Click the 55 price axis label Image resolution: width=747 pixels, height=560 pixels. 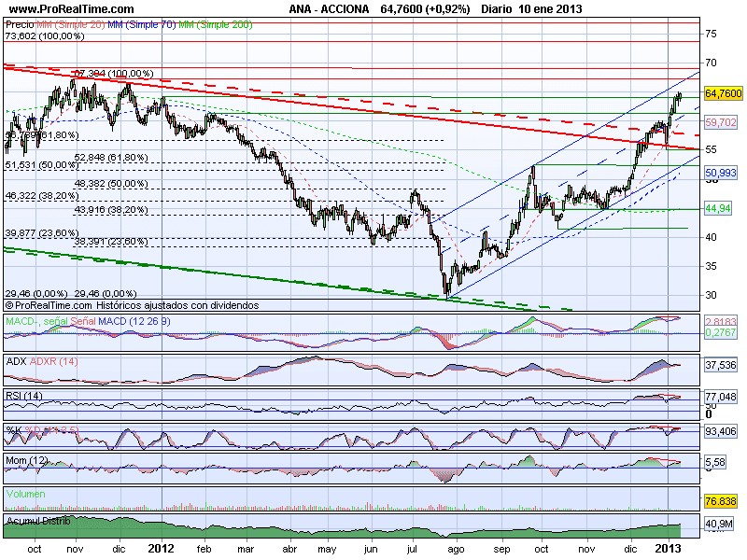pos(711,149)
